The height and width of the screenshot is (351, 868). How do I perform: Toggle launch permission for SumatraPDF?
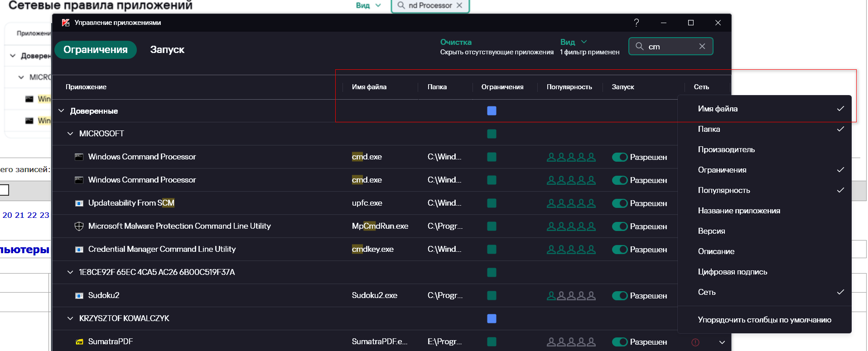[x=620, y=342]
